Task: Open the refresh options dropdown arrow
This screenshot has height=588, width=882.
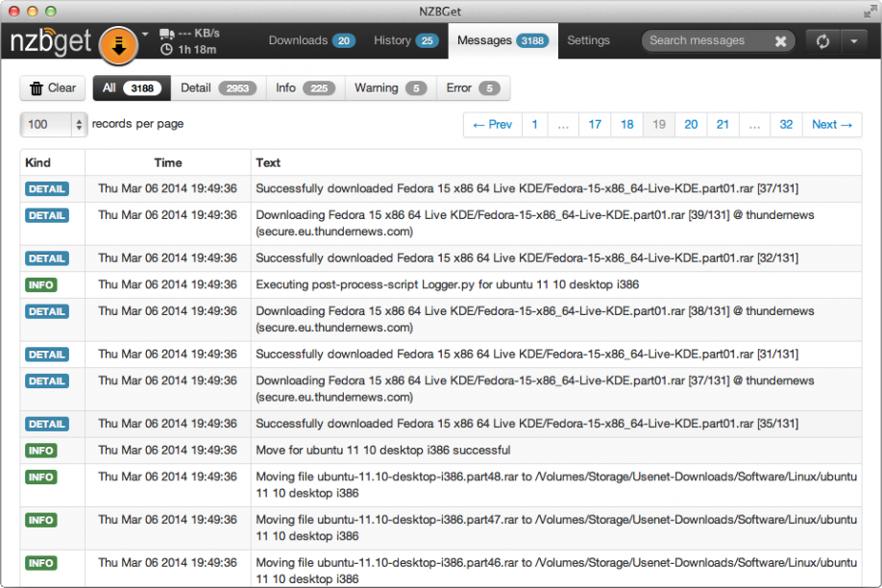Action: 854,41
